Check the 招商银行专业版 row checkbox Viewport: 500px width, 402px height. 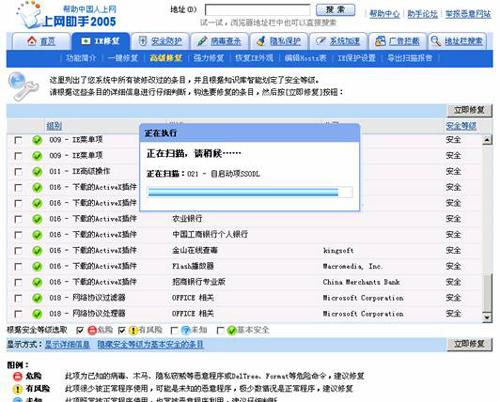(x=18, y=282)
